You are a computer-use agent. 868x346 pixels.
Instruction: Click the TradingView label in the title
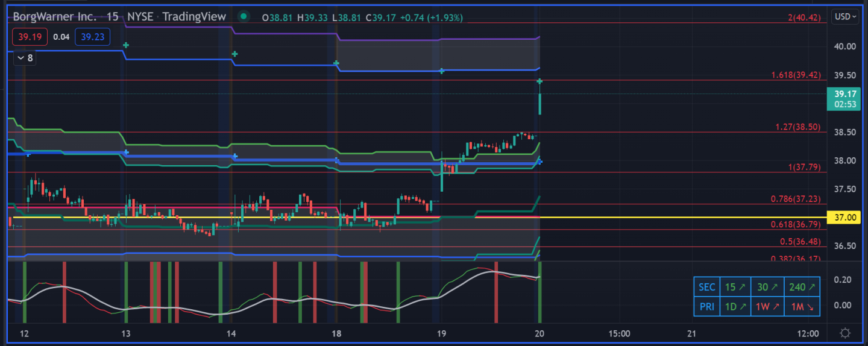(194, 17)
